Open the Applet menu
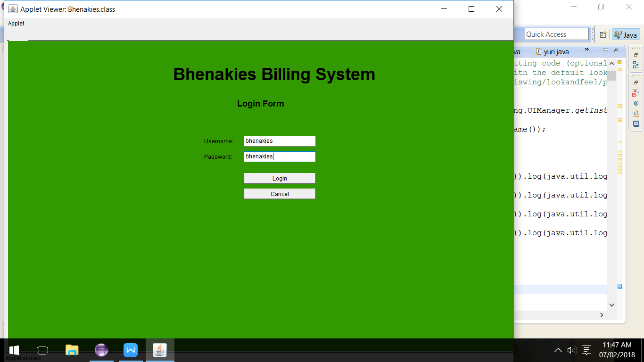 [16, 24]
